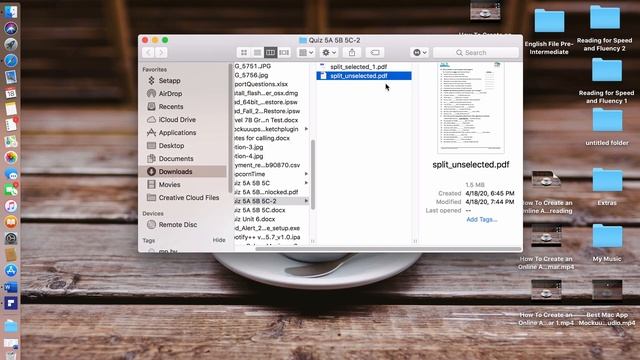The width and height of the screenshot is (640, 360).
Task: Open Messages from the Dock
Action: 11,173
